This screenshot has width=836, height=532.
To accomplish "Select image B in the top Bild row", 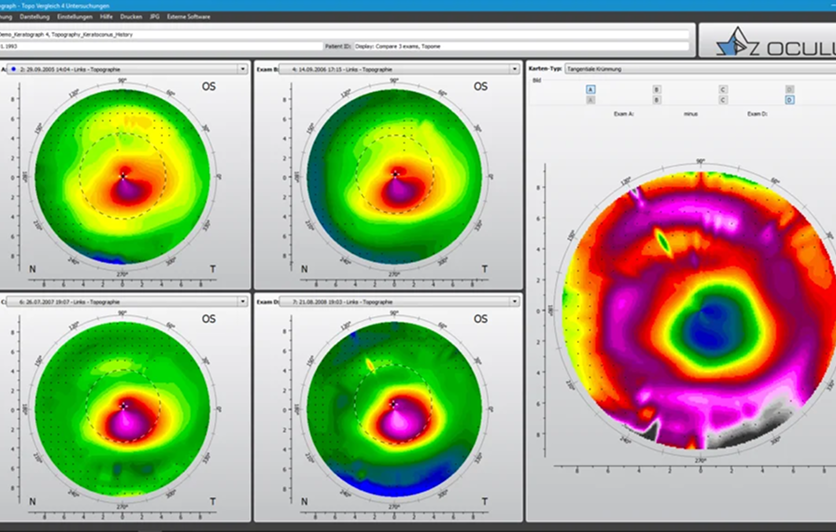I will 657,90.
